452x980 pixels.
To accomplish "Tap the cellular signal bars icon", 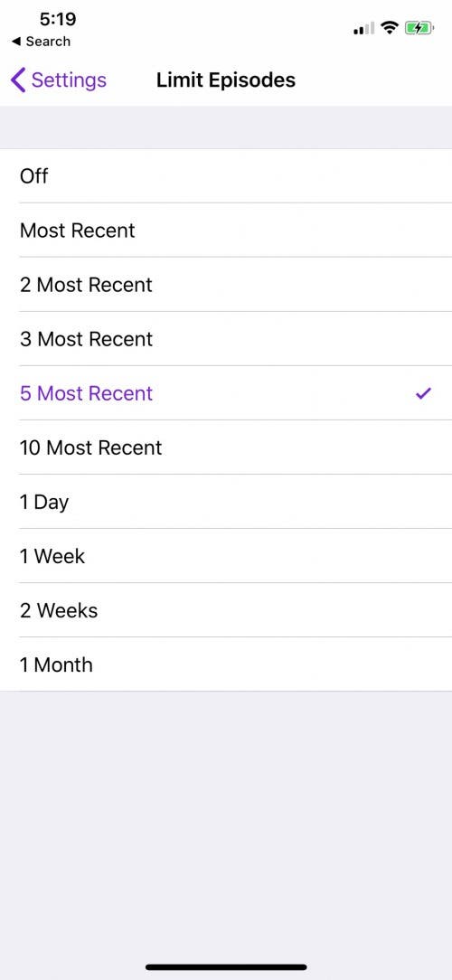I will (x=364, y=29).
